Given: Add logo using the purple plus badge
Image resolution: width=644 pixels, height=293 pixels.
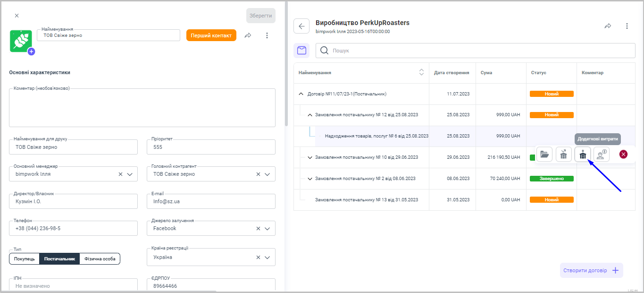Looking at the screenshot, I should coord(31,52).
